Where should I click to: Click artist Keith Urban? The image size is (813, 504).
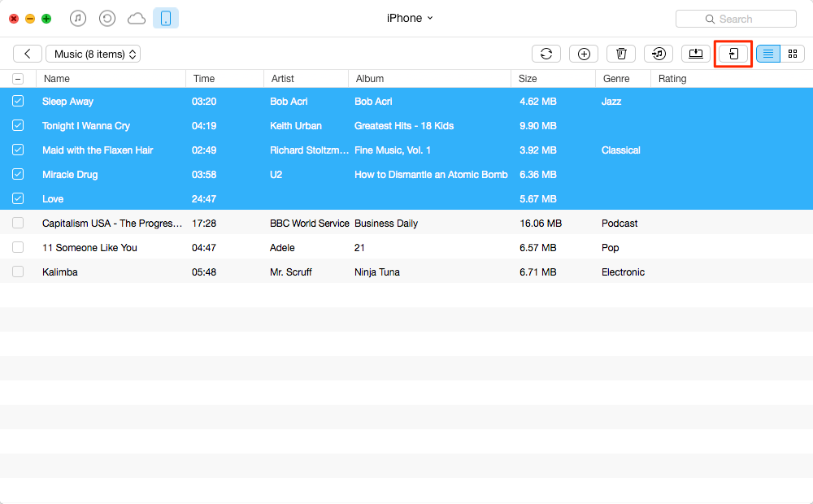296,126
